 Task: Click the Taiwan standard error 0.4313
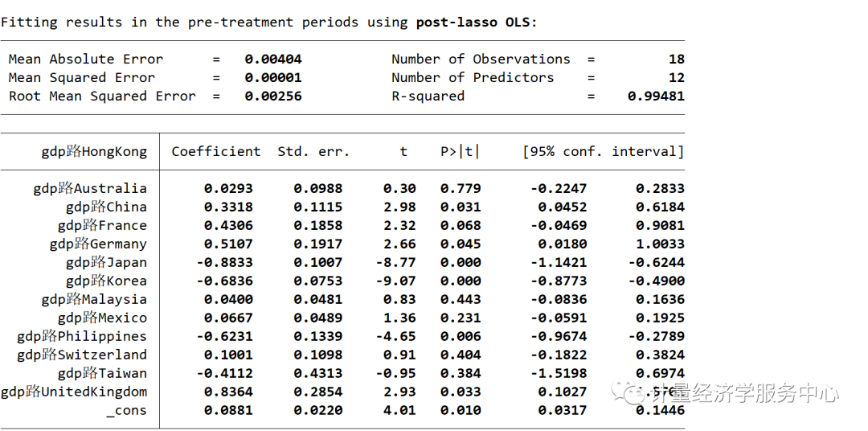coord(317,374)
